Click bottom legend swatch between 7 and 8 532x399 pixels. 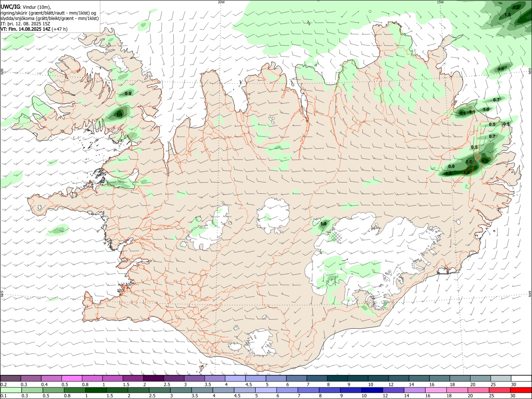click(308, 390)
